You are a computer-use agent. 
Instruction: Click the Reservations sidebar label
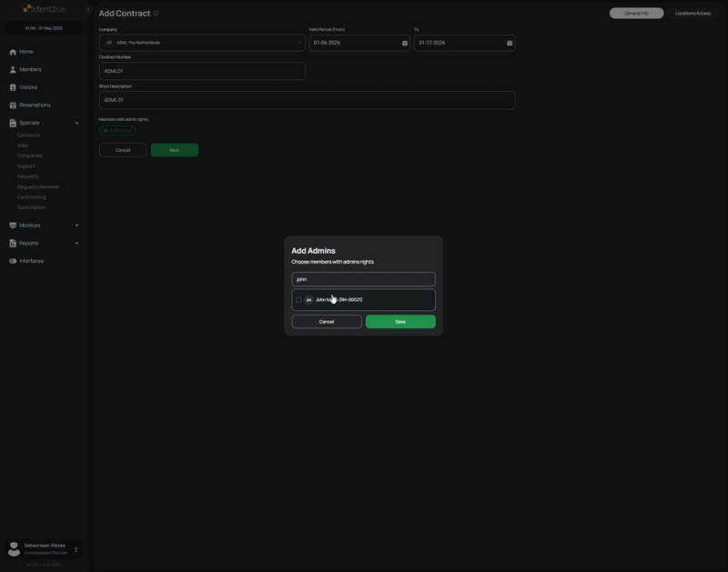35,105
